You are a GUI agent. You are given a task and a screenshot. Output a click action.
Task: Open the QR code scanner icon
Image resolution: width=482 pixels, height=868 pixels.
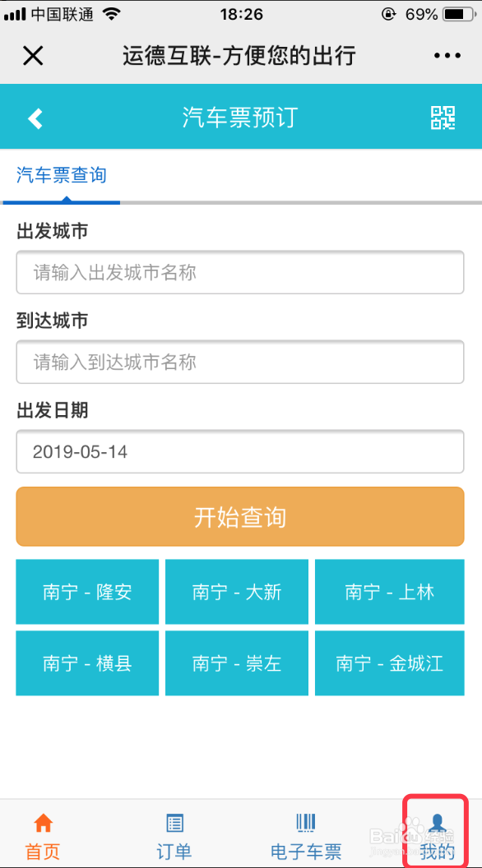coord(444,117)
